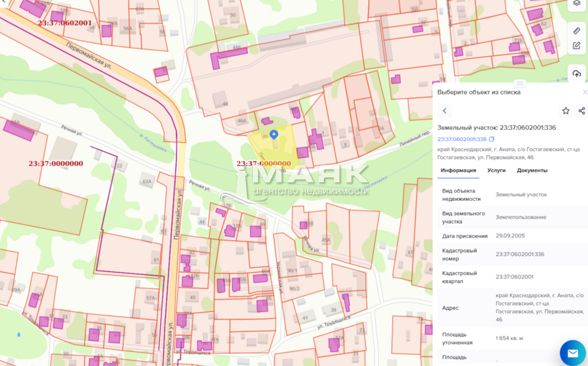Image resolution: width=588 pixels, height=366 pixels.
Task: Add parcel to favorites with star
Action: point(566,110)
